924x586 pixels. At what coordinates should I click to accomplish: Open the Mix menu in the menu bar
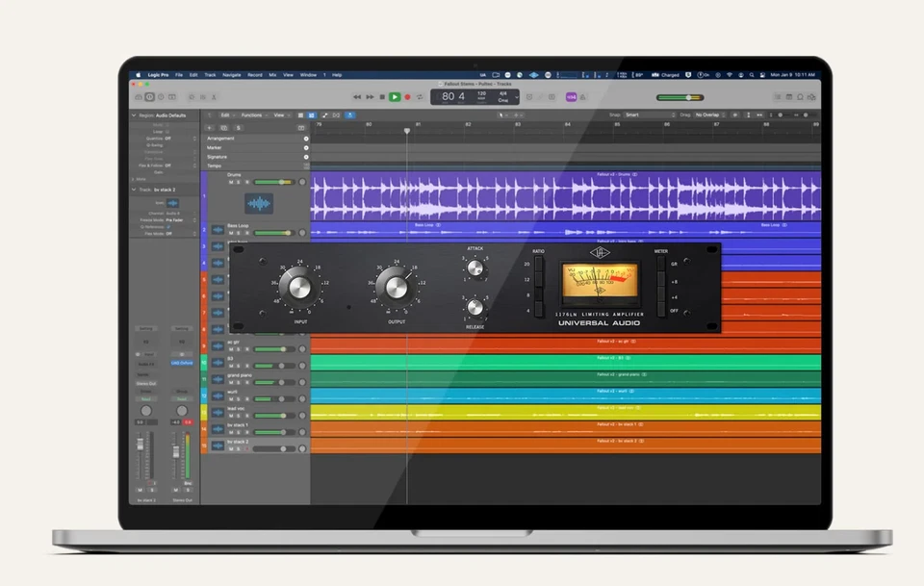(x=274, y=74)
